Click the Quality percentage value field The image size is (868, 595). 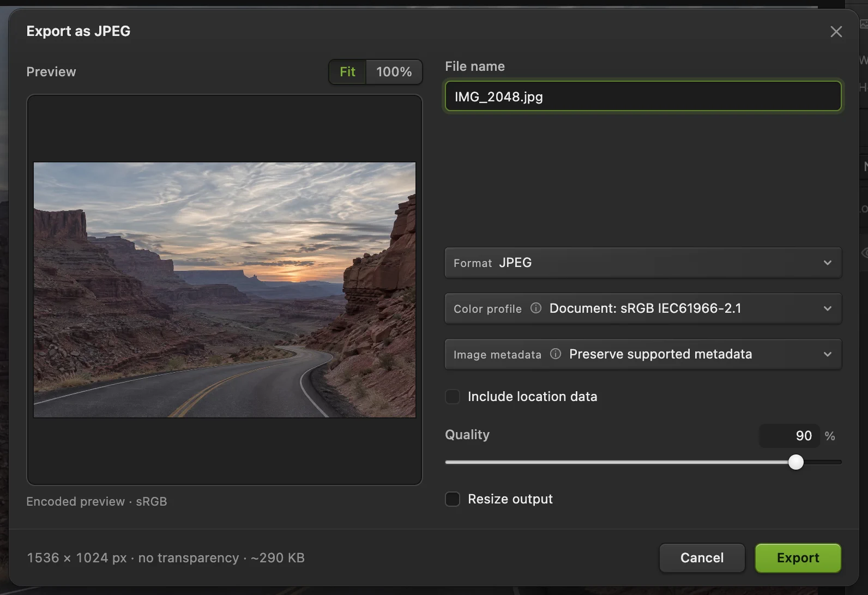[x=789, y=436]
